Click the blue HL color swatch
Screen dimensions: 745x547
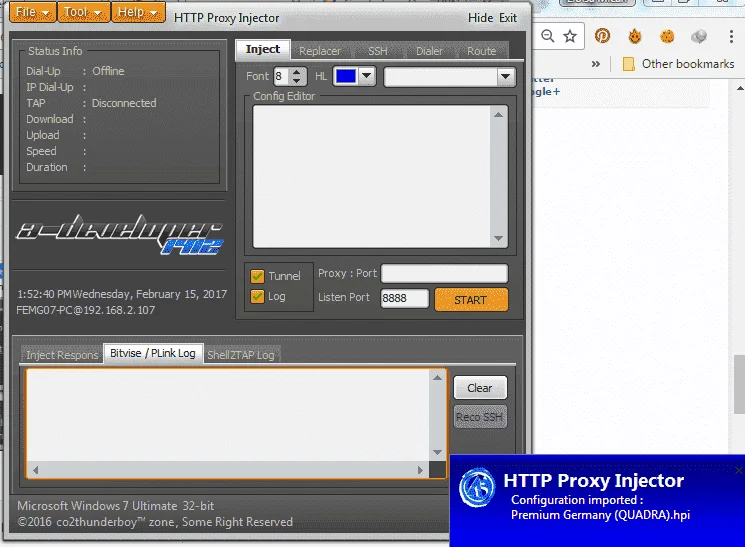(345, 76)
